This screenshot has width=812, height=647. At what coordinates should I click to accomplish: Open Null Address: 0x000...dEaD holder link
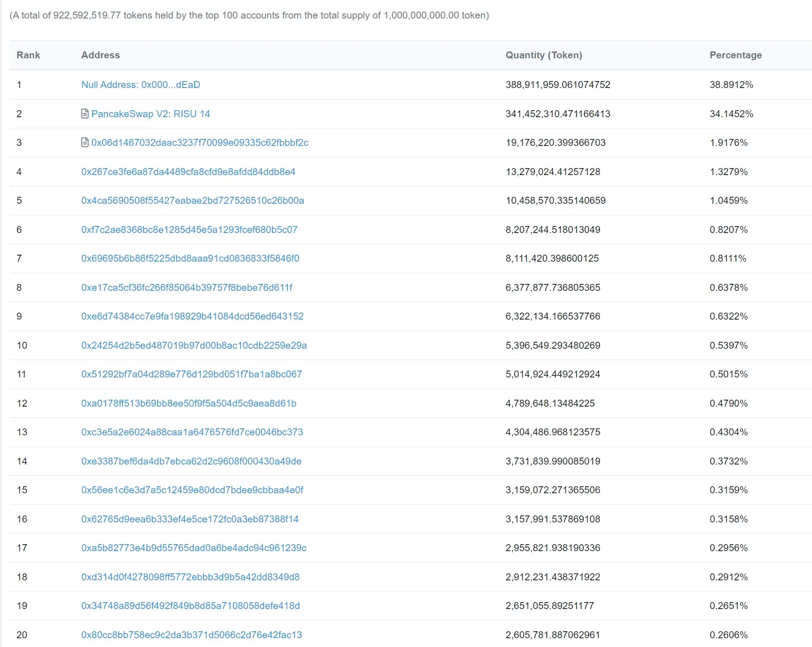click(x=140, y=85)
